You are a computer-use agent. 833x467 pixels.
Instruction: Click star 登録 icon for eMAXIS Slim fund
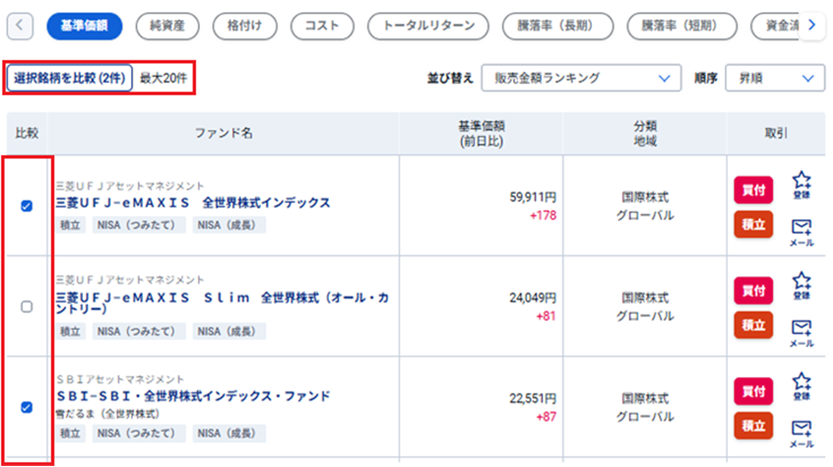pos(801,284)
